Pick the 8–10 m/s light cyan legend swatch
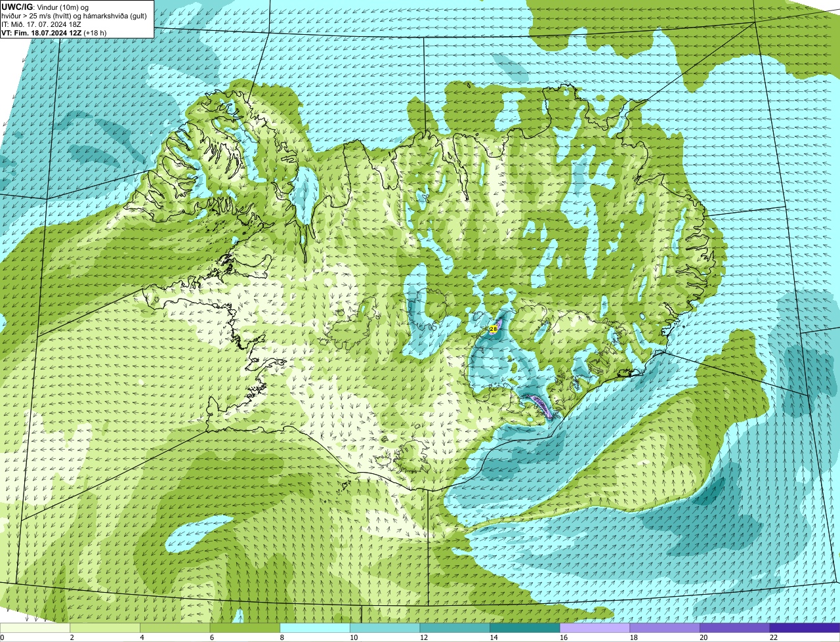The image size is (840, 642). pos(315,628)
